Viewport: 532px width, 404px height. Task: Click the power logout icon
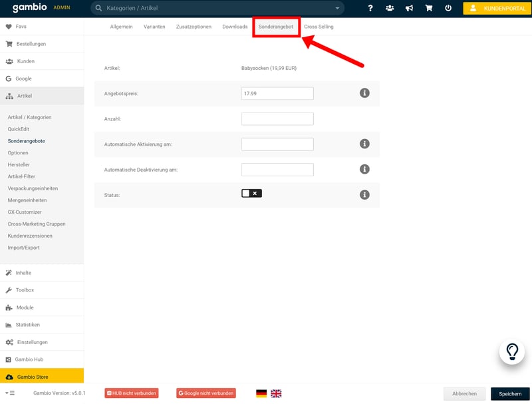click(448, 8)
